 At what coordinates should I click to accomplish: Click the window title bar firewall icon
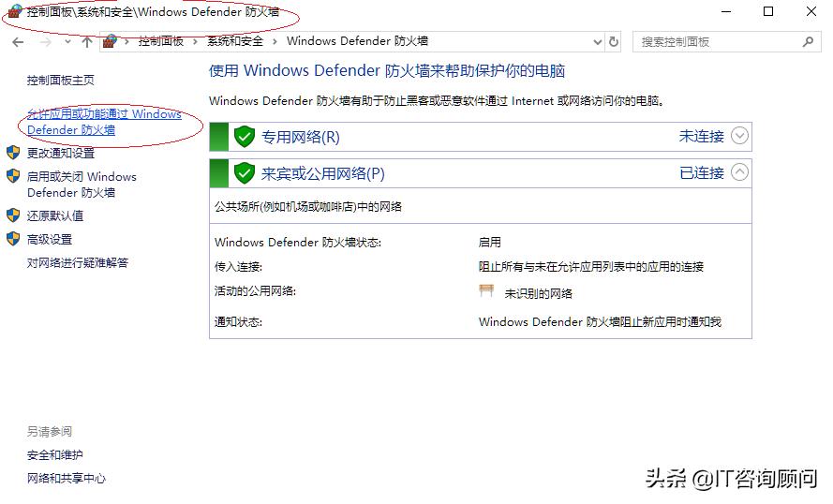(15, 11)
